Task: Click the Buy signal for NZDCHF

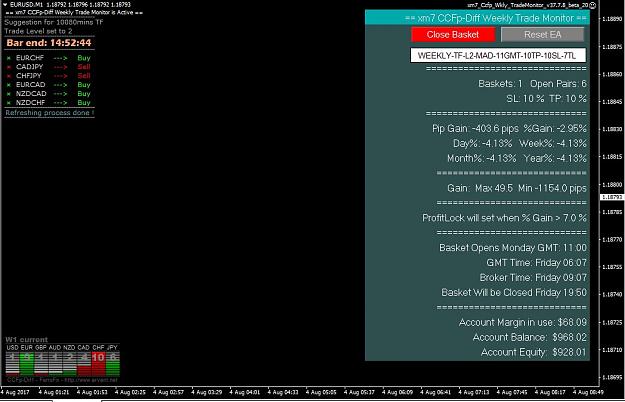Action: tap(84, 102)
